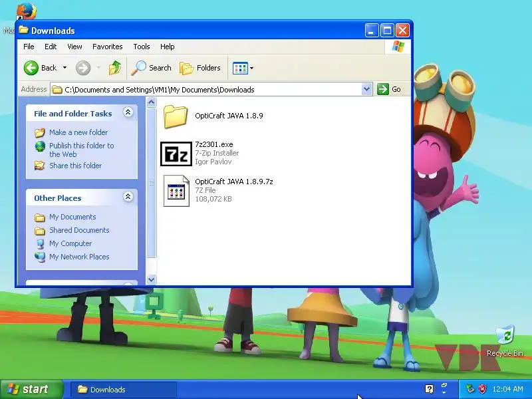Open the File menu
The width and height of the screenshot is (532, 399).
(29, 47)
